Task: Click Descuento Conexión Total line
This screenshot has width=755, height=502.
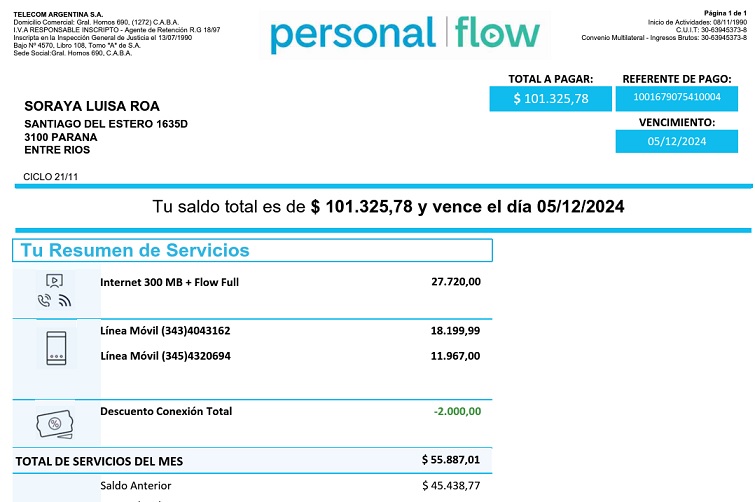Action: pos(166,411)
